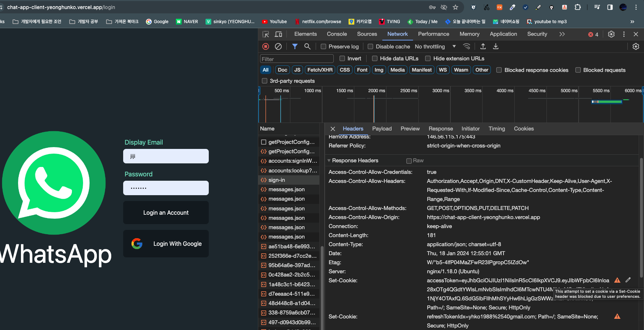Toggle the Invert filter checkbox

(x=342, y=59)
